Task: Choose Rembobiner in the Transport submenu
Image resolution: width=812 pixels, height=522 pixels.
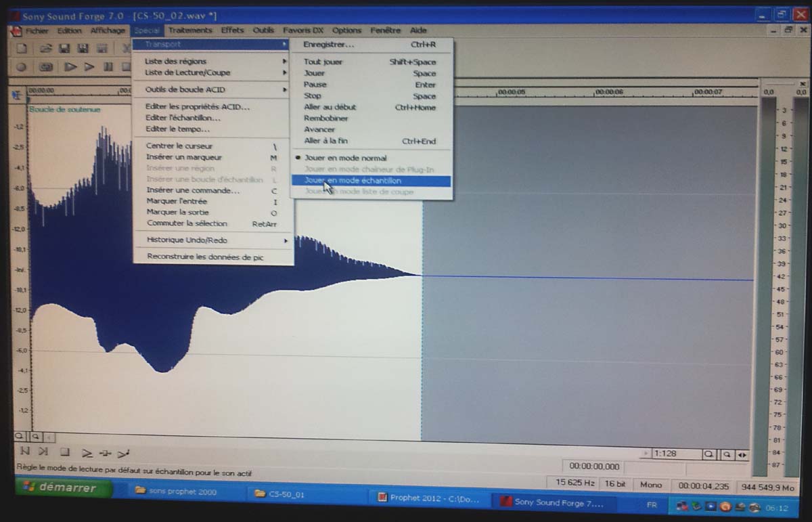Action: (x=371, y=118)
